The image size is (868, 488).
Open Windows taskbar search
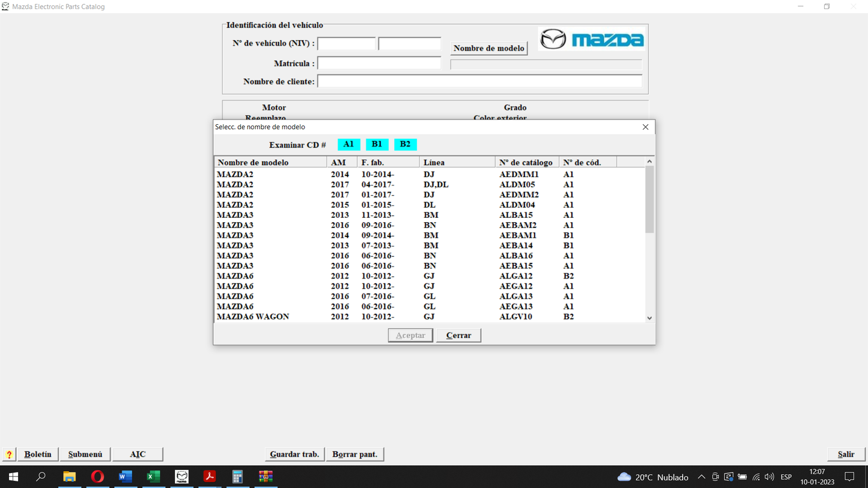(41, 477)
